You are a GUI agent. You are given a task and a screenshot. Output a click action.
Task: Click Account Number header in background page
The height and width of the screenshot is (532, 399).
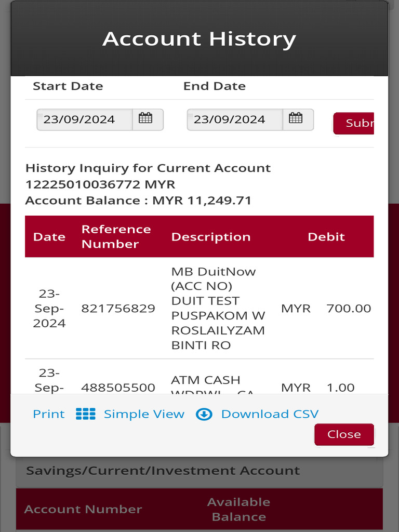83,509
